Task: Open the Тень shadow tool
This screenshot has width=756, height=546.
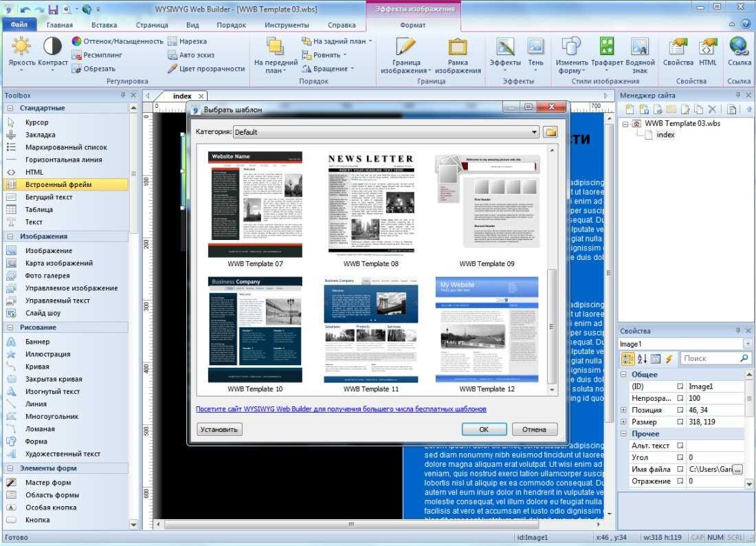Action: point(535,53)
